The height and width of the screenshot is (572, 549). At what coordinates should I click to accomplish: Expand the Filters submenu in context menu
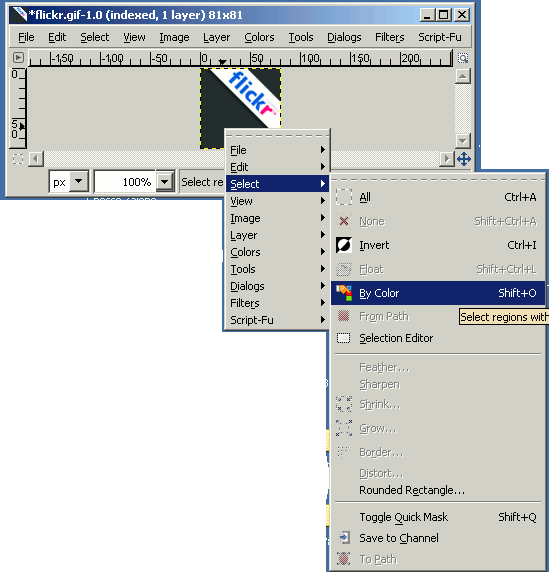[x=277, y=303]
